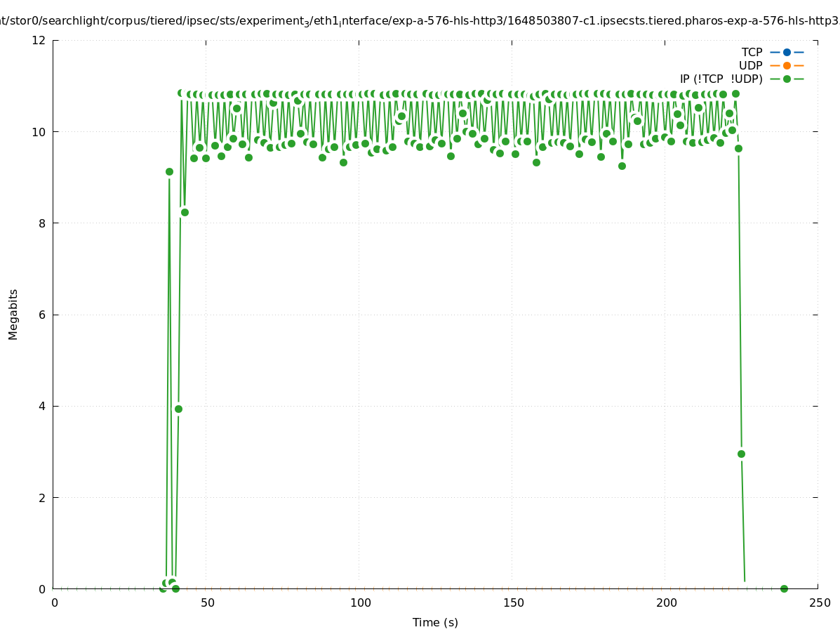Screen dimensions: 840x632
Task: Click the 6 tick label on y-axis
Action: pos(42,315)
